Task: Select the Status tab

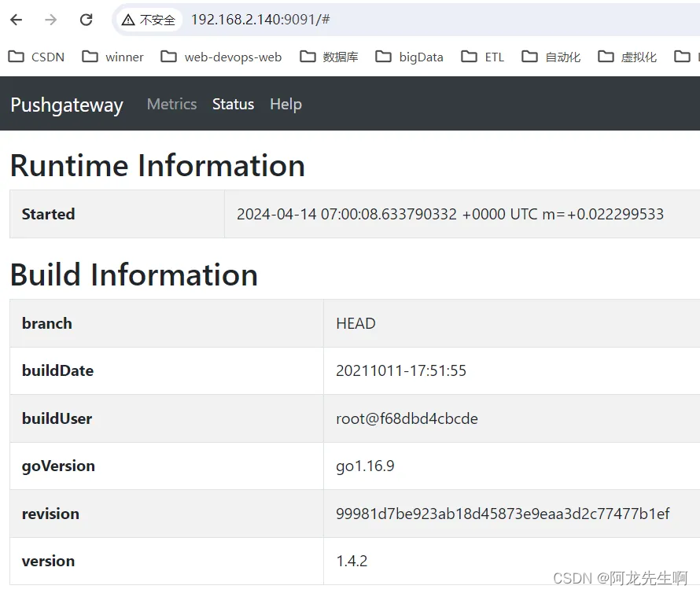Action: pyautogui.click(x=233, y=104)
